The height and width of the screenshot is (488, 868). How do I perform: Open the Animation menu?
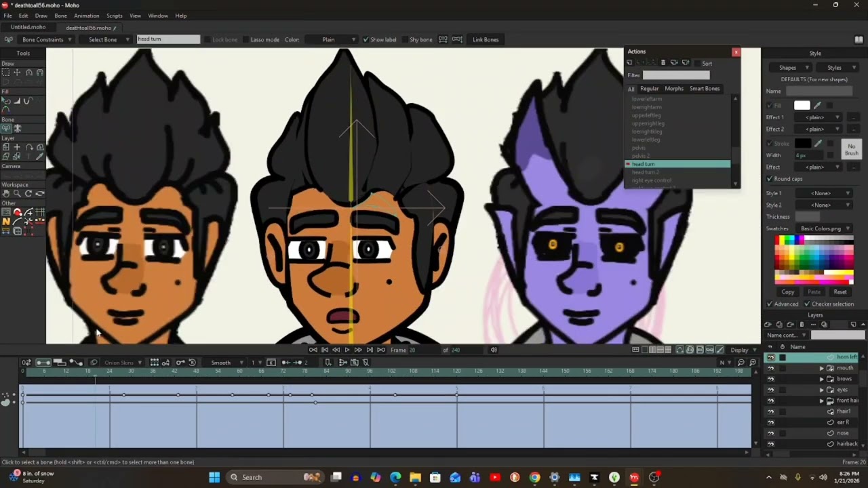[86, 16]
